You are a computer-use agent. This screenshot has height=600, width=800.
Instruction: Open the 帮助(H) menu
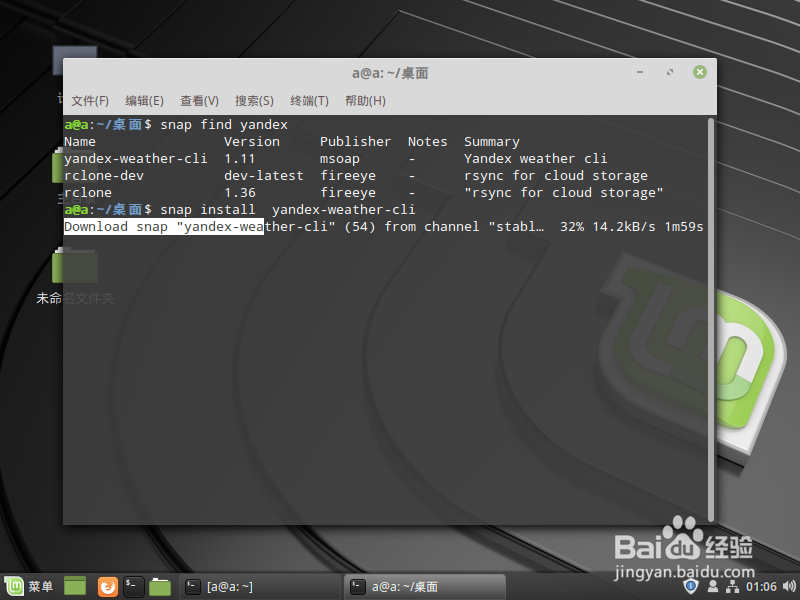tap(365, 101)
